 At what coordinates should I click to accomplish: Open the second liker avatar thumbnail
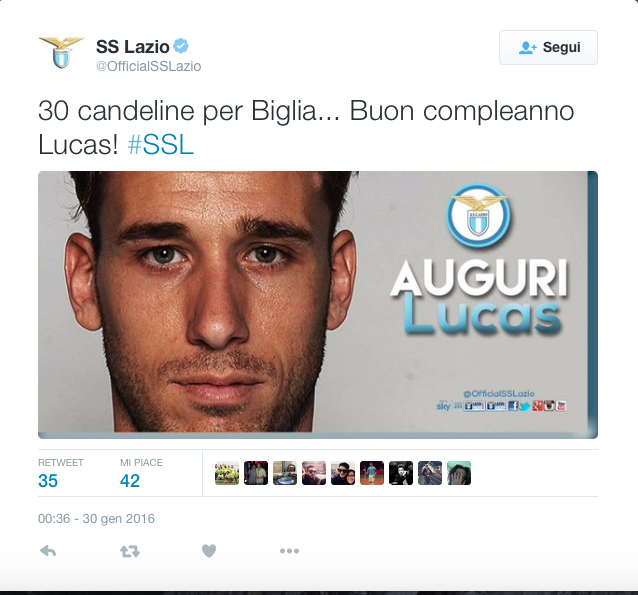[x=256, y=473]
